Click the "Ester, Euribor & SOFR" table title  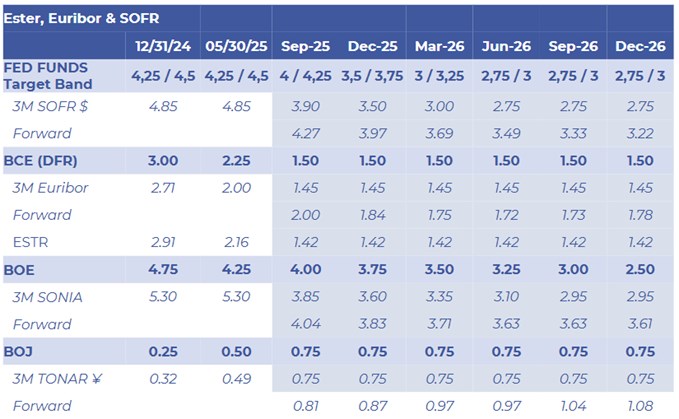coord(82,18)
